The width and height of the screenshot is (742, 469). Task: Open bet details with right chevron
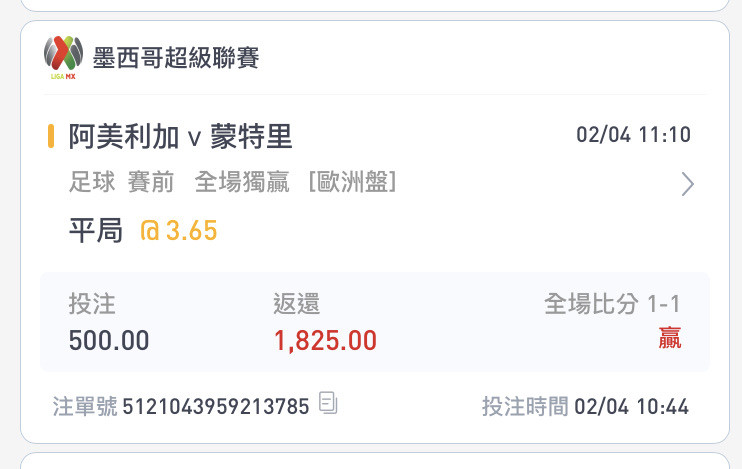[x=688, y=184]
